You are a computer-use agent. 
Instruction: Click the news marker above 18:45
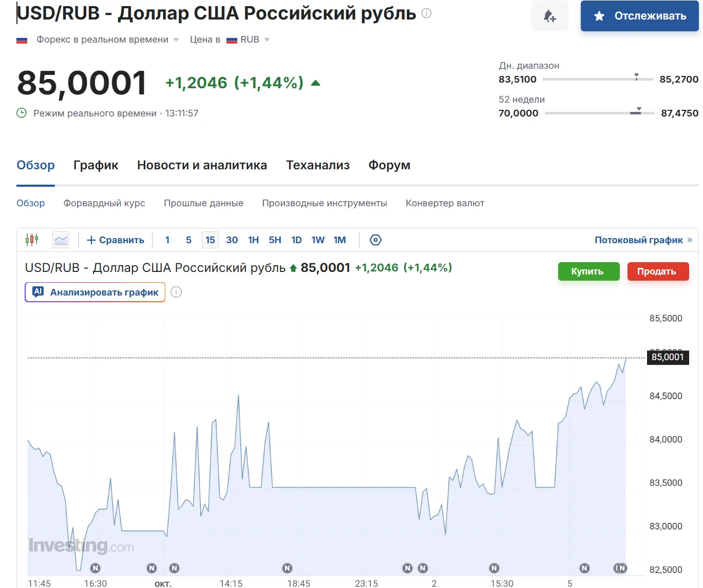coord(288,568)
